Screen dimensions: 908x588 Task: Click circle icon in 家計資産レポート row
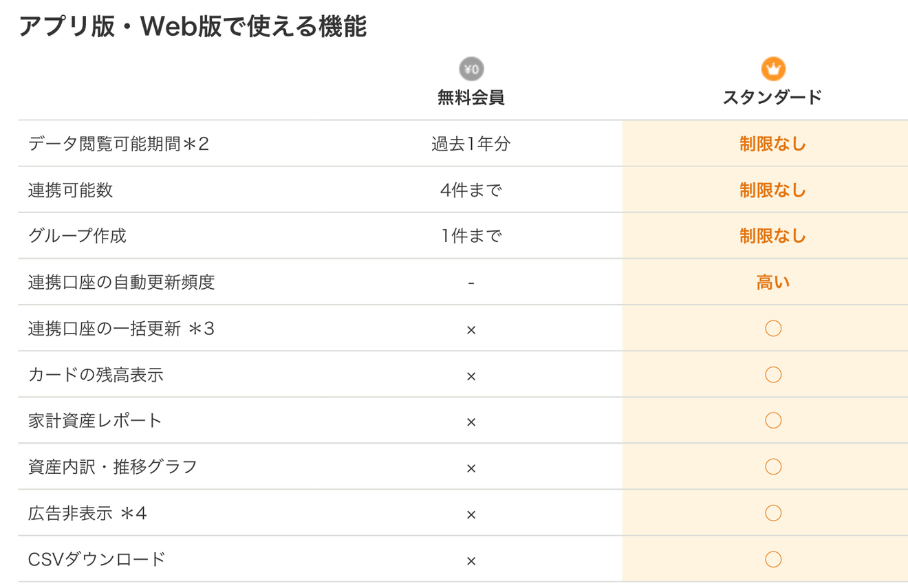click(x=773, y=421)
